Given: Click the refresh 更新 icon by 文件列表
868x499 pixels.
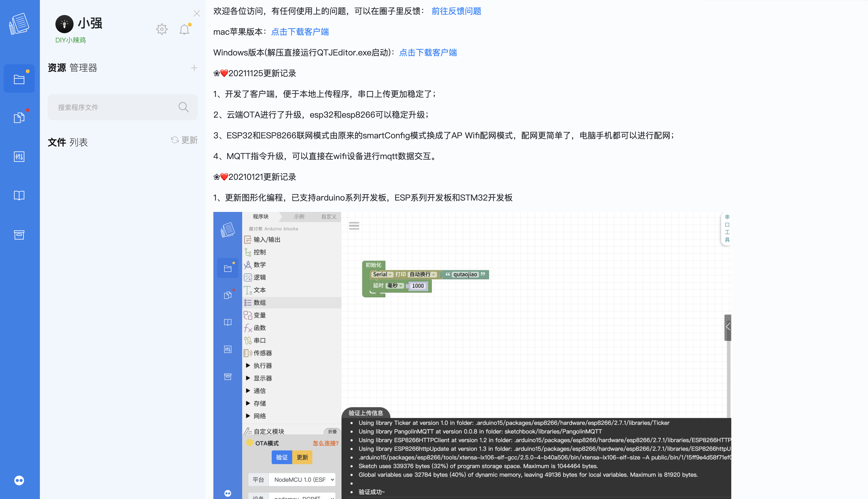Looking at the screenshot, I should pos(175,140).
